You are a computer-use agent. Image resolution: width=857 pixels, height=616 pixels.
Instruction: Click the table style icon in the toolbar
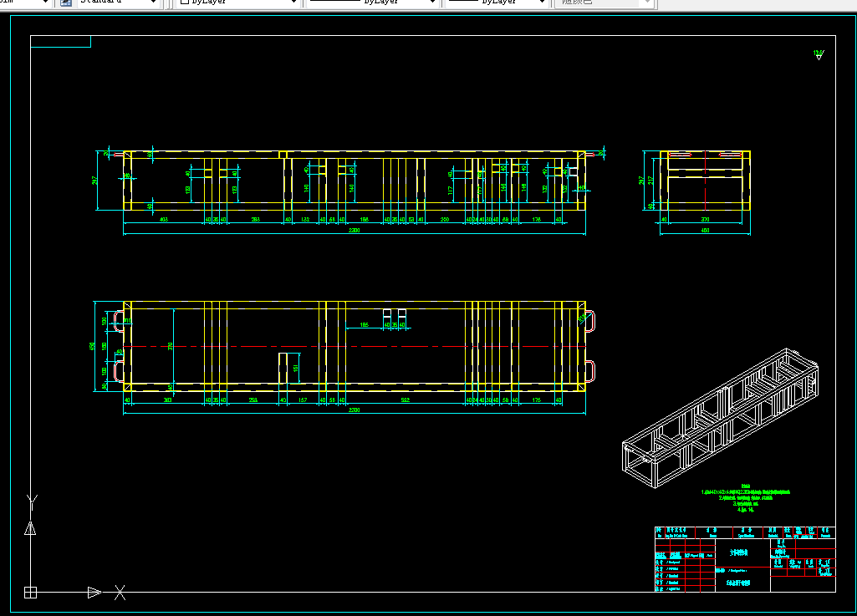tap(65, 3)
